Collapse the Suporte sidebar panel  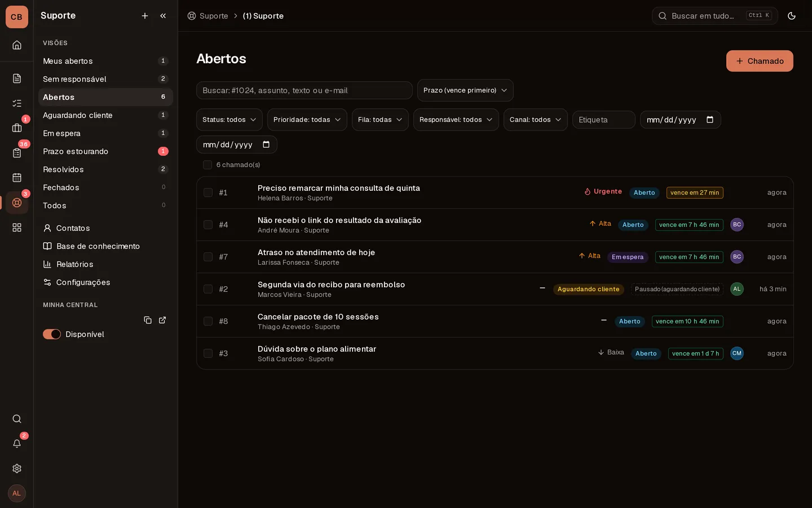tap(163, 16)
